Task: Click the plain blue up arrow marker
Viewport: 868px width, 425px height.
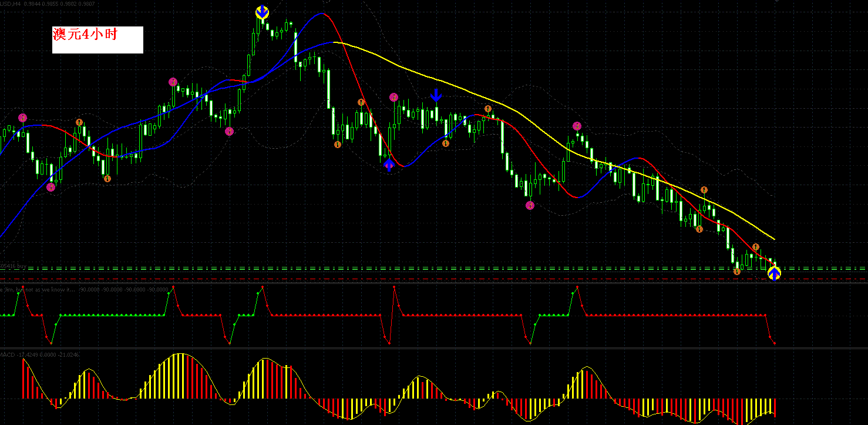Action: [389, 165]
